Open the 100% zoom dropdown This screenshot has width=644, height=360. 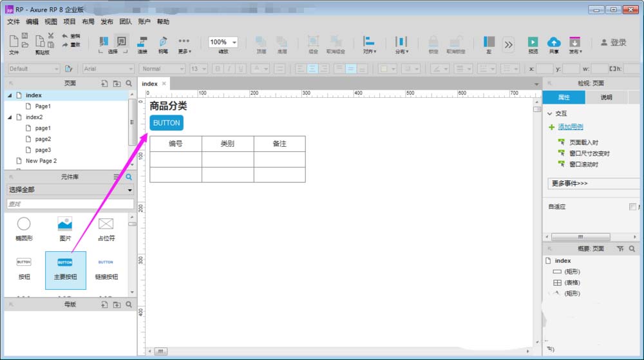[223, 42]
